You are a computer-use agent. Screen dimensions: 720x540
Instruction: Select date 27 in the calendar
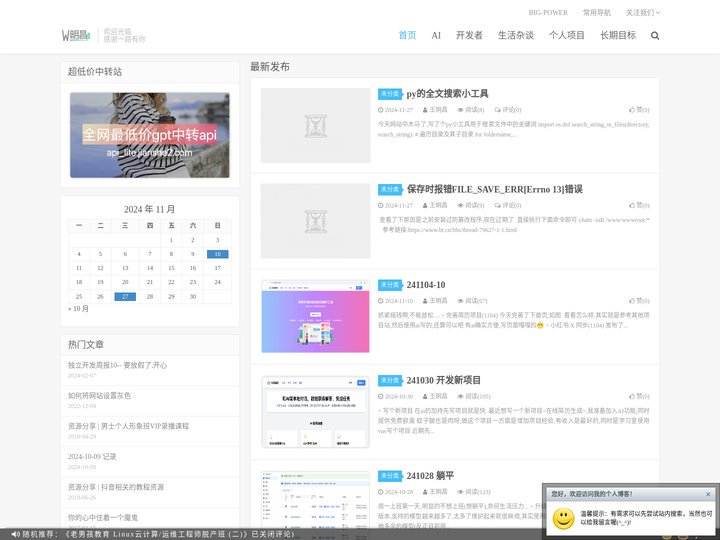125,297
